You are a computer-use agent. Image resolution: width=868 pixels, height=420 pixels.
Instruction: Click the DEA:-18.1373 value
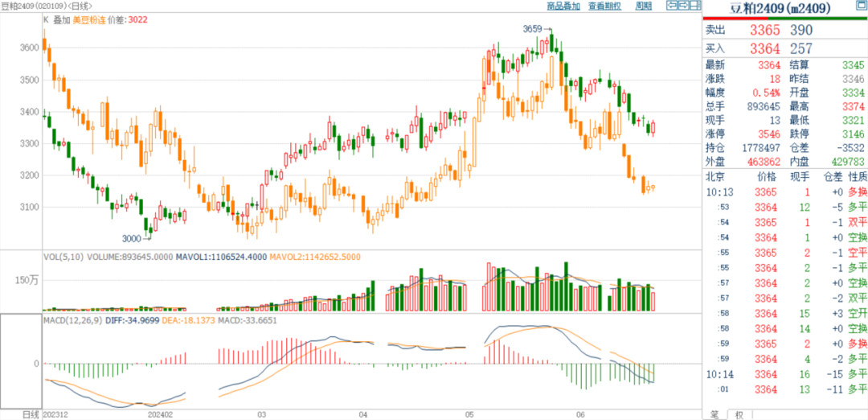188,320
